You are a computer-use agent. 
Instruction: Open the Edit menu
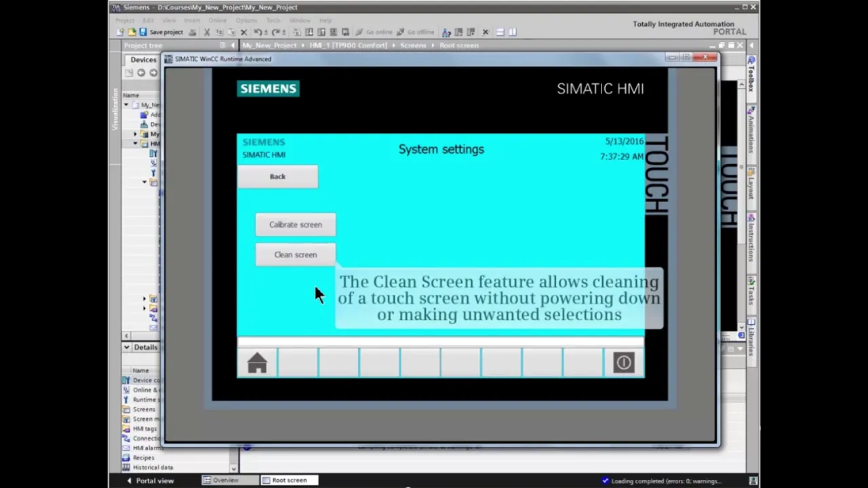click(x=148, y=20)
